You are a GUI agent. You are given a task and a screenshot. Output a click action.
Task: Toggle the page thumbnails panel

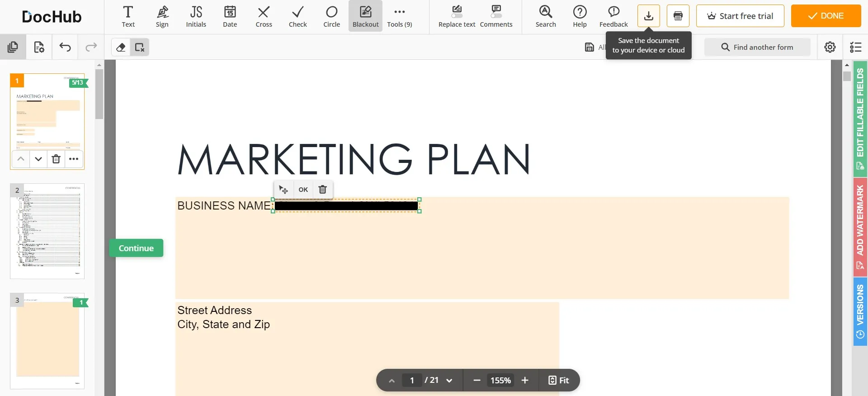[x=13, y=47]
